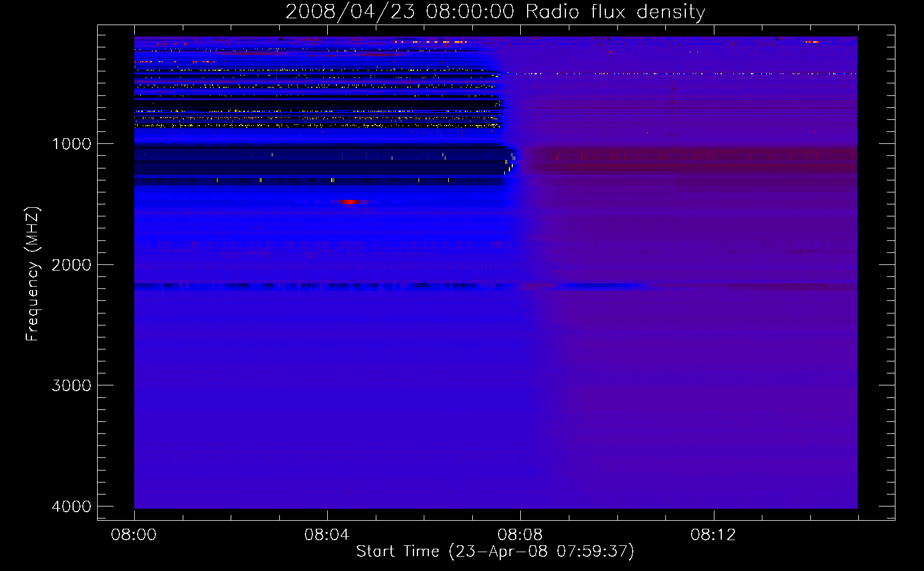Click the 'Frequency (MHZ)' axis label

pos(33,274)
